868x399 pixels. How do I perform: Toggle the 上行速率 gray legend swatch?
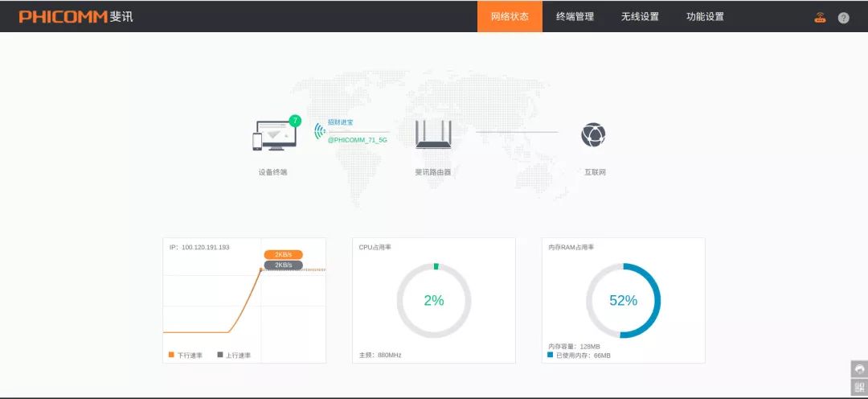[220, 355]
